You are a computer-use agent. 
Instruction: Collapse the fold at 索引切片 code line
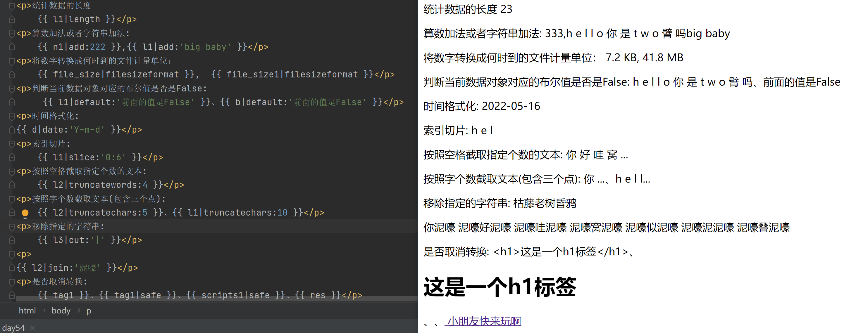[12, 144]
